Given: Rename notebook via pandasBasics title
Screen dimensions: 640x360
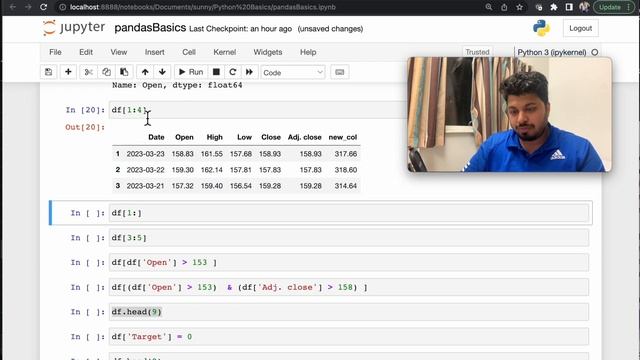Looking at the screenshot, I should [150, 28].
